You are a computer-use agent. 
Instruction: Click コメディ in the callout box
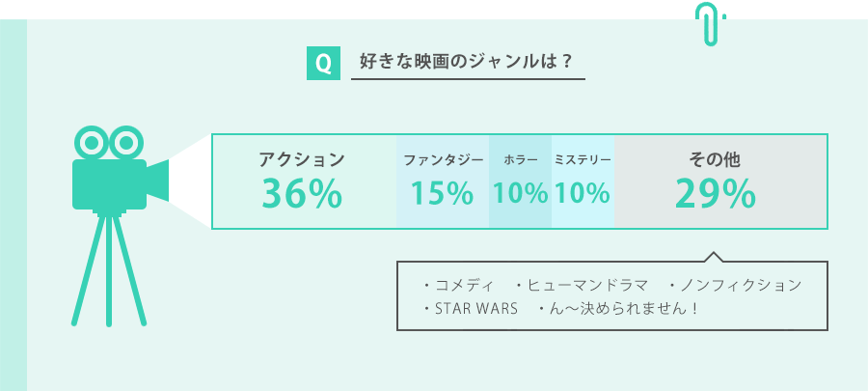point(464,286)
